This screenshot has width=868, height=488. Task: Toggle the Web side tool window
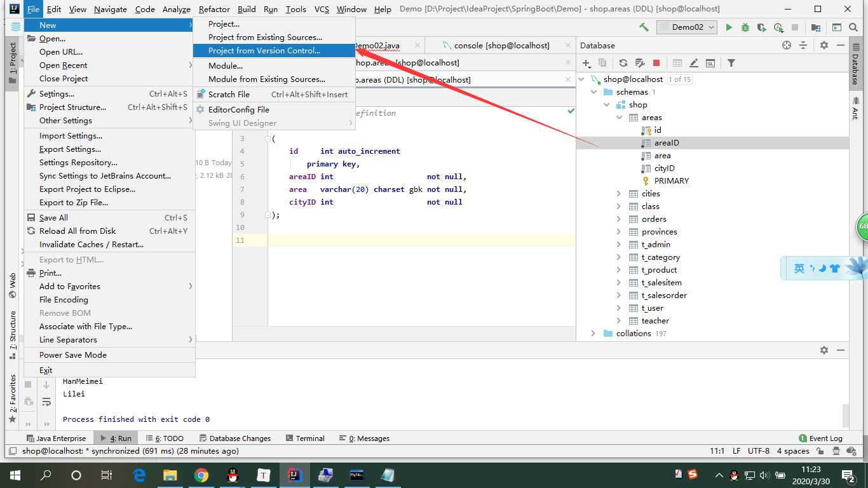point(13,286)
